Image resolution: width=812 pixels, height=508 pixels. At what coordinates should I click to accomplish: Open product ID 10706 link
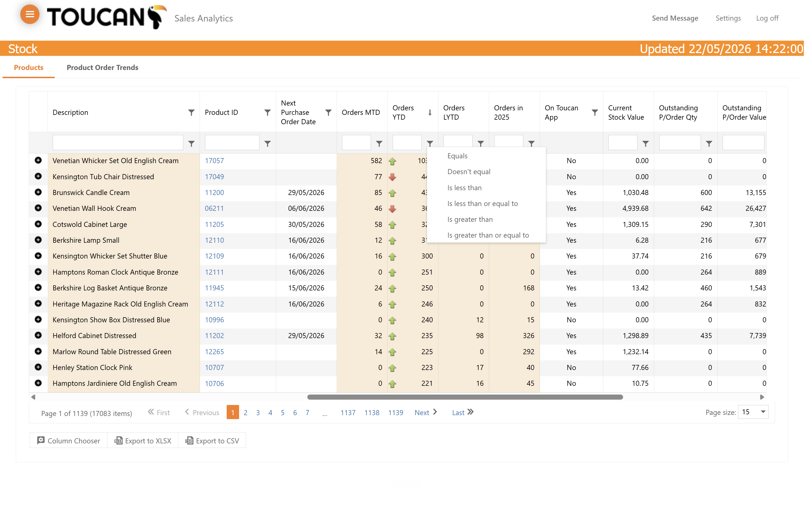point(214,384)
